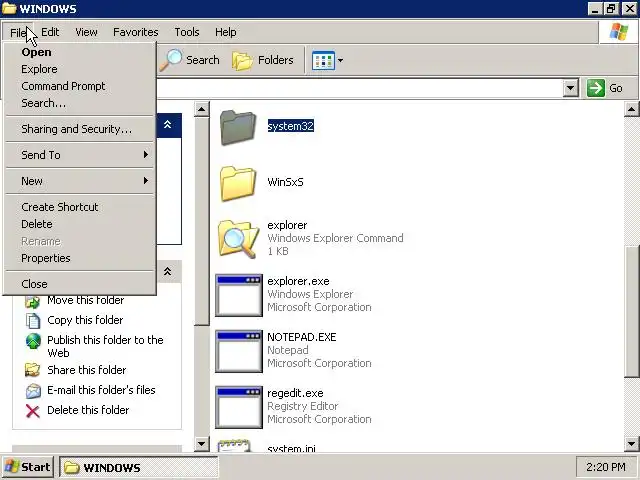This screenshot has height=480, width=640.
Task: Click the Start button
Action: point(27,467)
